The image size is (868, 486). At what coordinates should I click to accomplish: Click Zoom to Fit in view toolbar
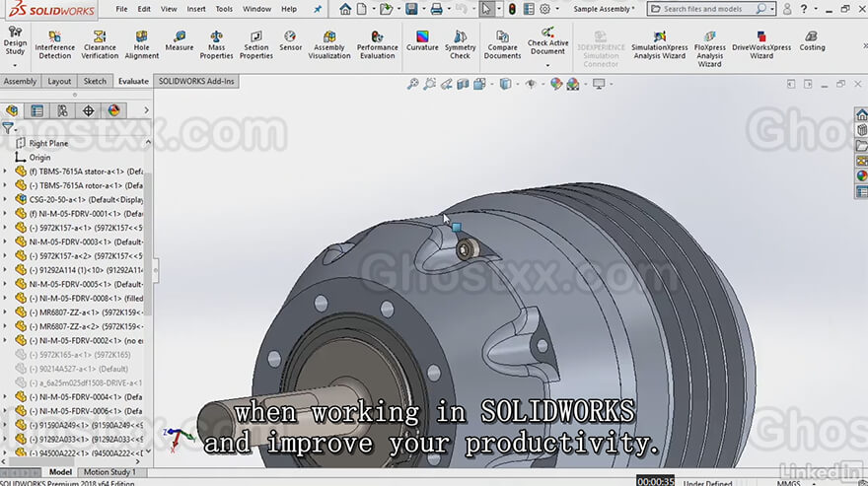click(x=412, y=84)
